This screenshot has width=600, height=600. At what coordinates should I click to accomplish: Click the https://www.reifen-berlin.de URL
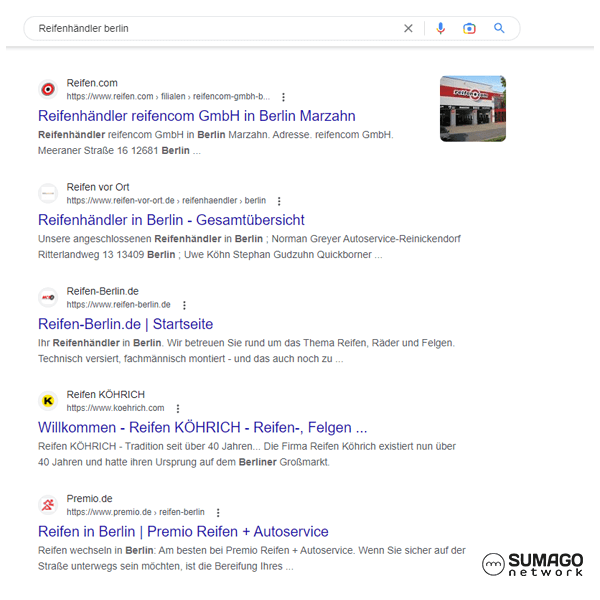pyautogui.click(x=119, y=305)
